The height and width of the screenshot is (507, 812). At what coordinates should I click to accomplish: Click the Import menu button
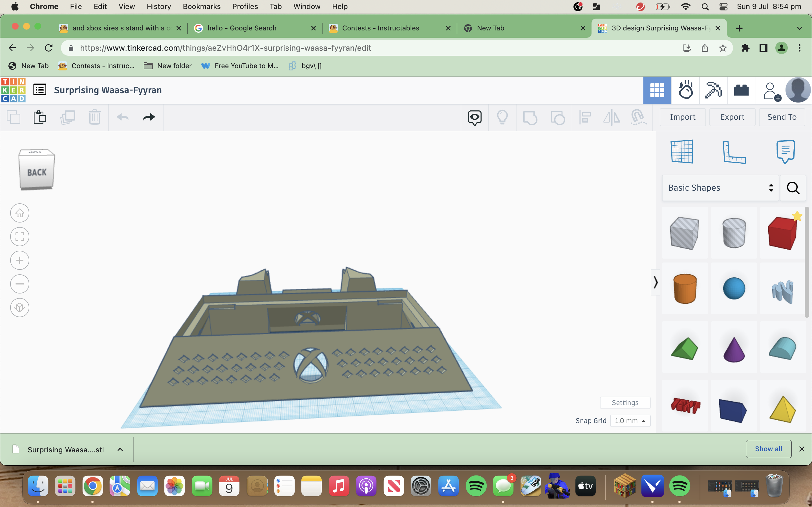683,117
